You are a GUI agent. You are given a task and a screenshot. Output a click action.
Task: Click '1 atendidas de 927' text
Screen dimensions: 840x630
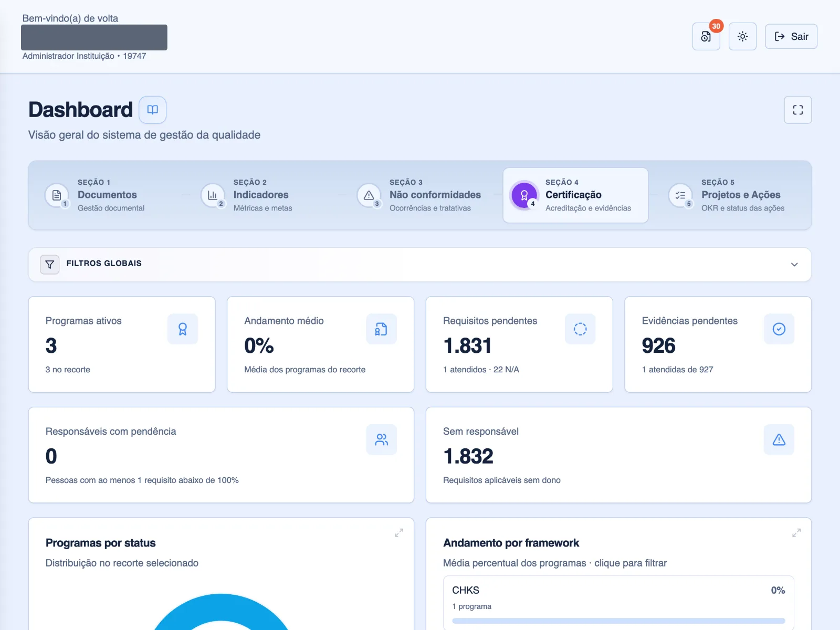pyautogui.click(x=677, y=370)
